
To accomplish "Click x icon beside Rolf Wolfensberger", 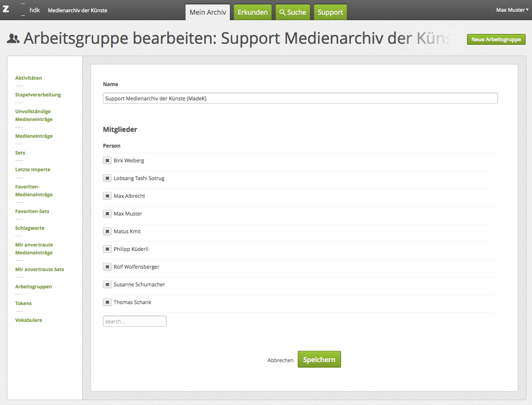I will 107,267.
